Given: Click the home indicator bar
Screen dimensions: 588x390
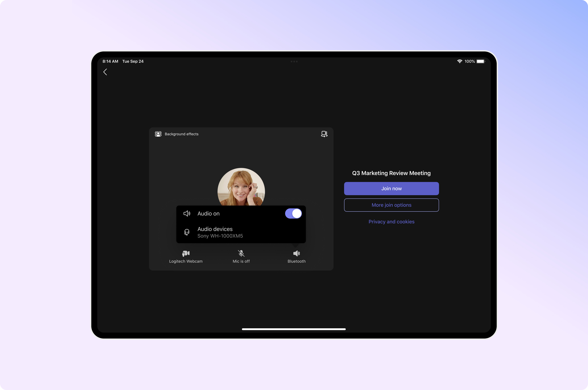Looking at the screenshot, I should (294, 329).
